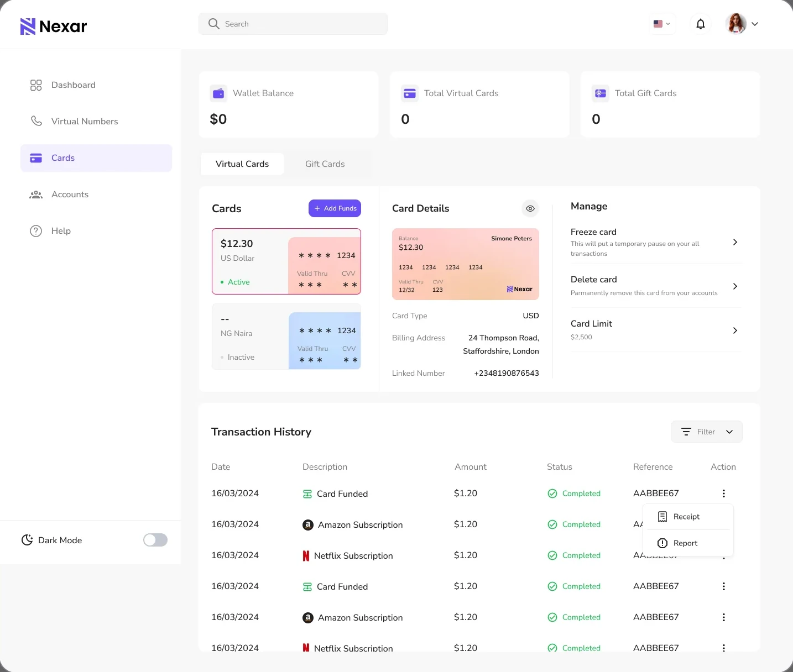Click the Dashboard grid icon
Screen dimensions: 793x672
pyautogui.click(x=36, y=85)
